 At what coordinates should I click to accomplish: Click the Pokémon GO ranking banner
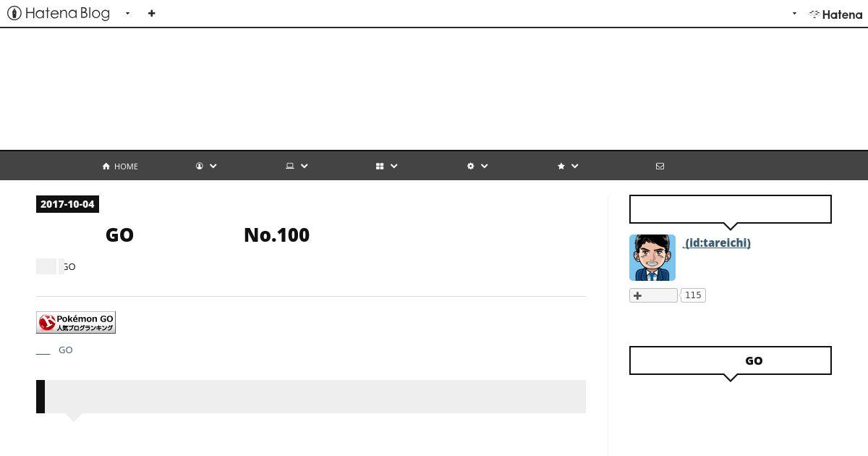tap(76, 323)
